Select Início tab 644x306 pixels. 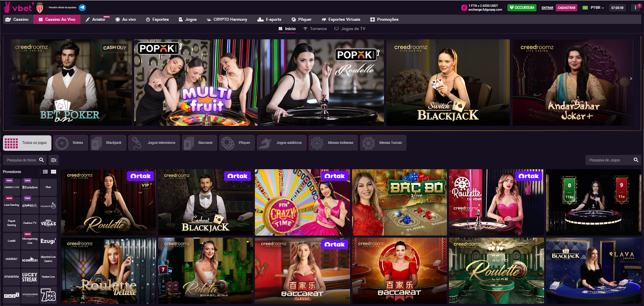(287, 29)
